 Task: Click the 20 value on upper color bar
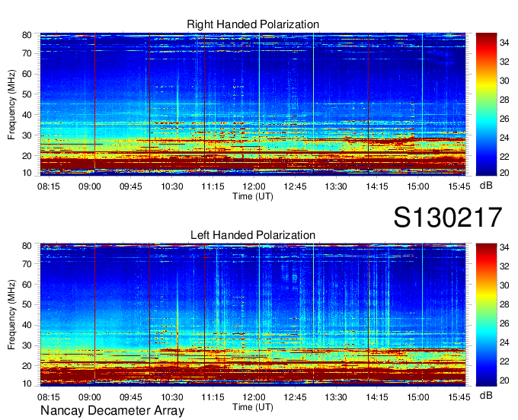click(x=504, y=172)
